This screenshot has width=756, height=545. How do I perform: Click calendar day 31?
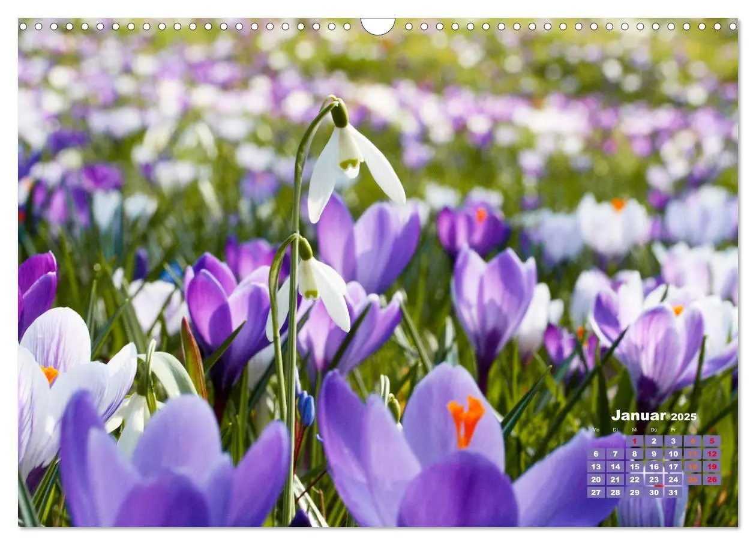(x=673, y=492)
